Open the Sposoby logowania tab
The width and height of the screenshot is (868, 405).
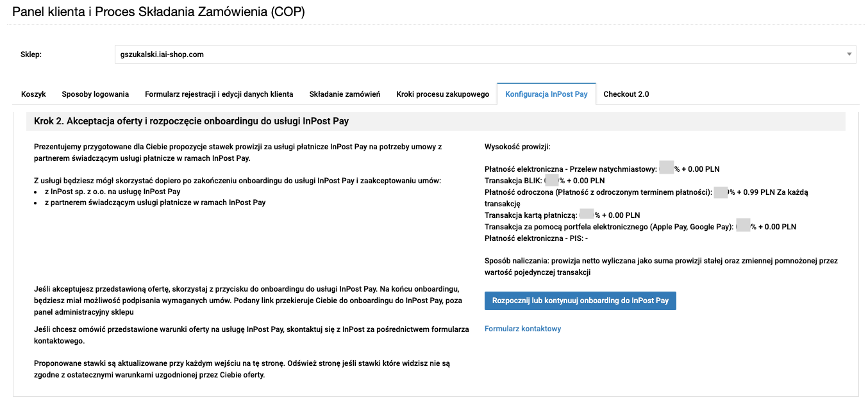tap(96, 94)
